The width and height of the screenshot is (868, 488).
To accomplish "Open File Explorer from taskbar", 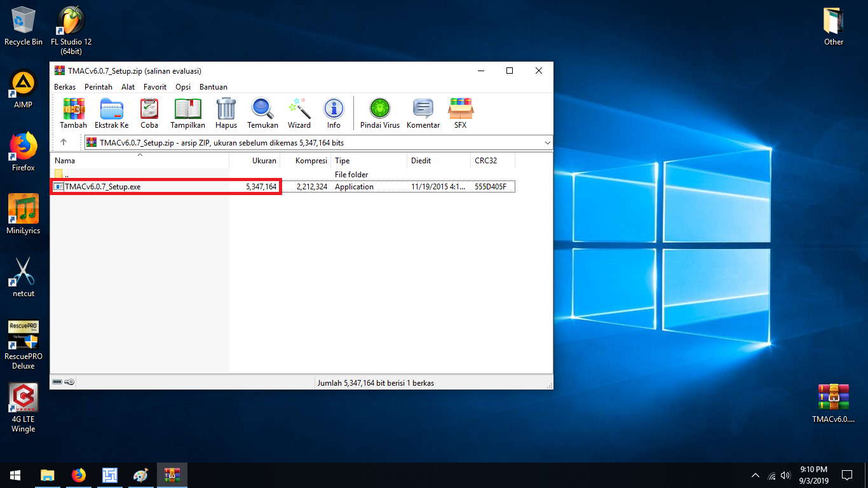I will (x=48, y=475).
